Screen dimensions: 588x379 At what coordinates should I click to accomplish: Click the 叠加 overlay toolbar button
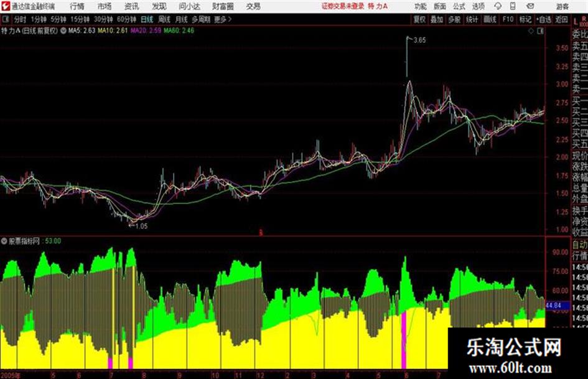click(437, 19)
